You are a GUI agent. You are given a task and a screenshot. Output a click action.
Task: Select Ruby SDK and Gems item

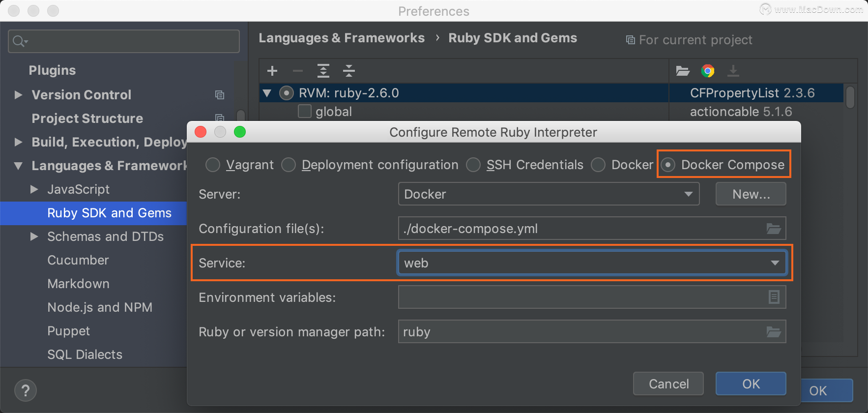[93, 213]
